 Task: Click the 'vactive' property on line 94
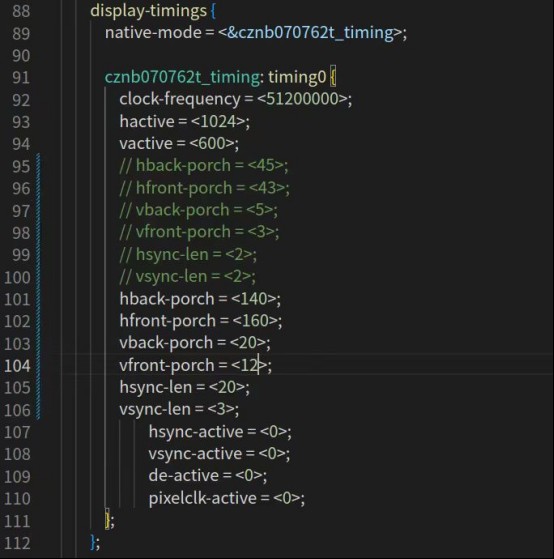(146, 144)
